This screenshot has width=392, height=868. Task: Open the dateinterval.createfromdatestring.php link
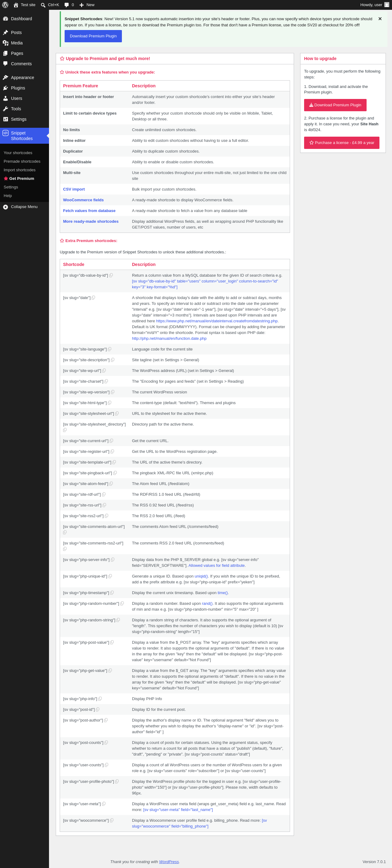click(217, 321)
